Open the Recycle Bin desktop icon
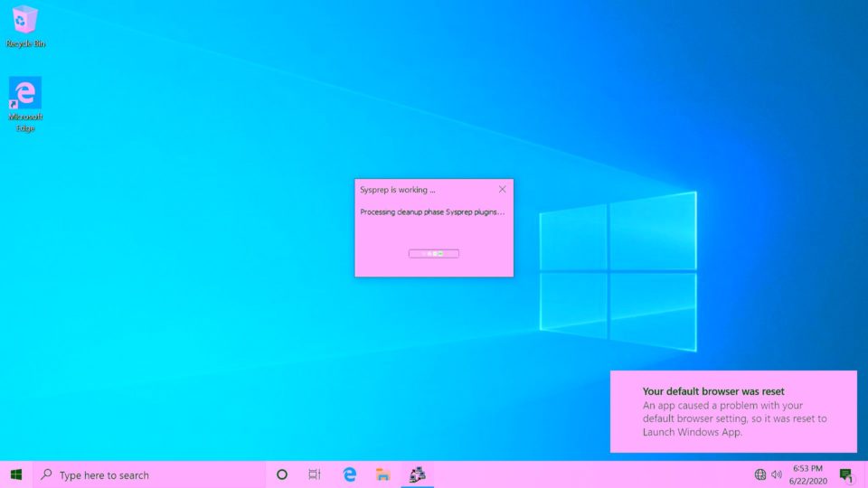The height and width of the screenshot is (488, 868). pyautogui.click(x=25, y=26)
